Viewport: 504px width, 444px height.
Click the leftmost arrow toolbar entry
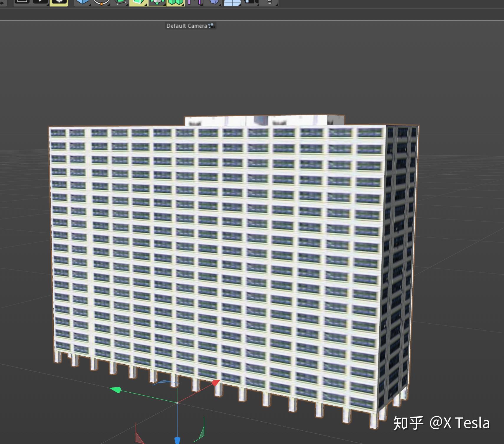click(2, 2)
